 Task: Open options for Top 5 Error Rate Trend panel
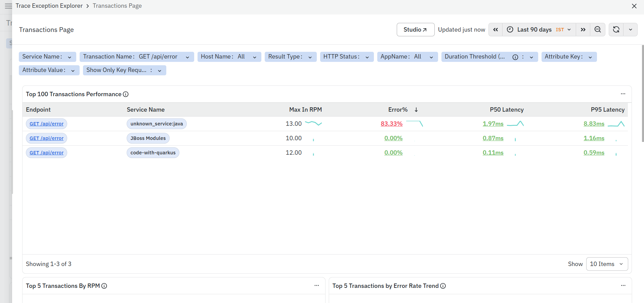click(x=623, y=286)
